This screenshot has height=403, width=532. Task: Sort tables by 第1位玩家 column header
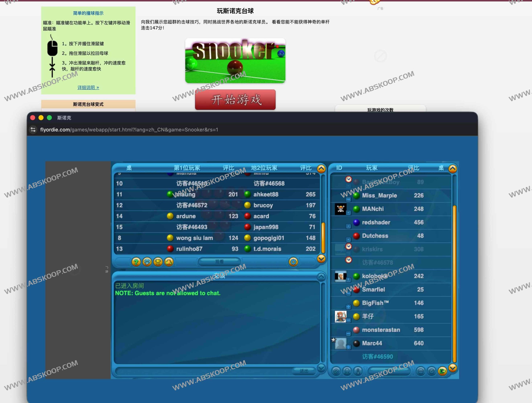(187, 168)
